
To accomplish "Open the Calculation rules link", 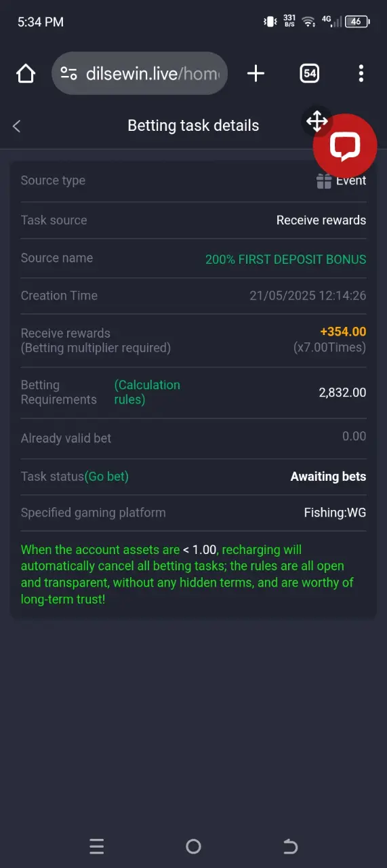I will (147, 392).
